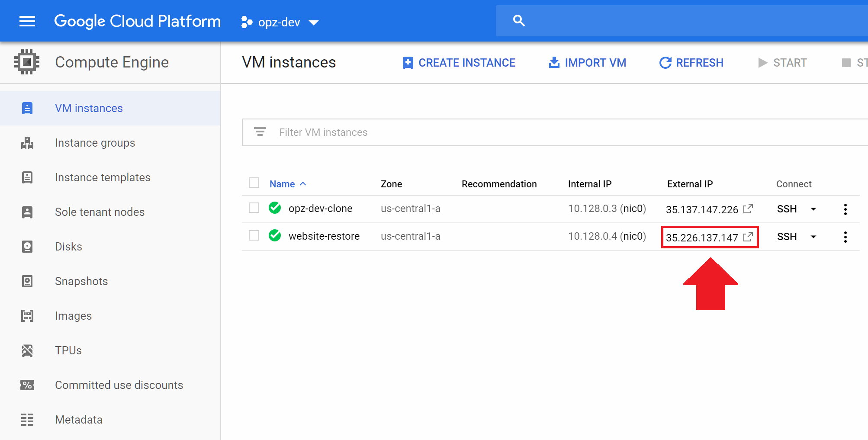868x440 pixels.
Task: Click the Committed use discounts percent icon
Action: (x=27, y=385)
